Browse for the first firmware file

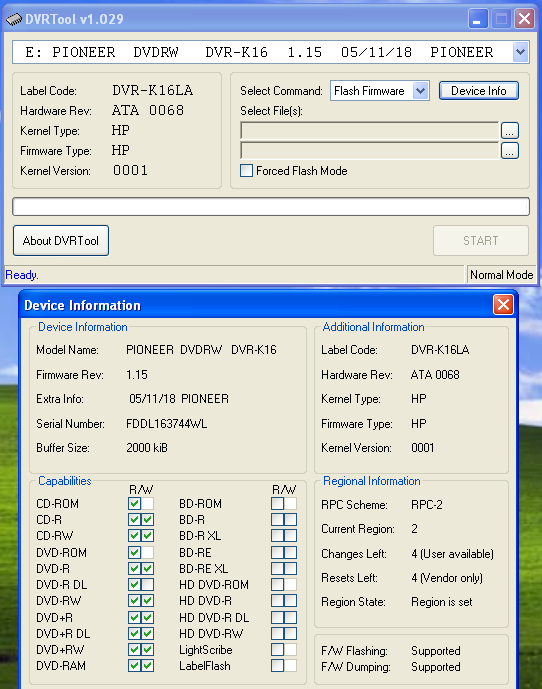point(509,131)
